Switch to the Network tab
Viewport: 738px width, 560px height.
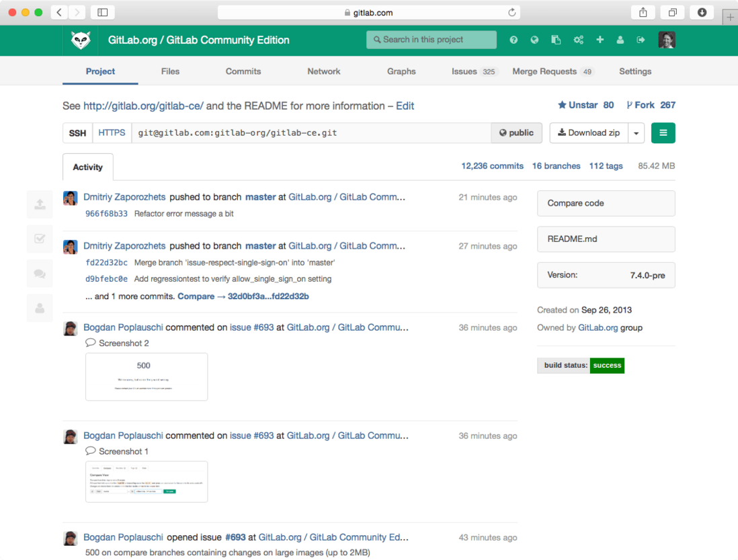point(324,71)
